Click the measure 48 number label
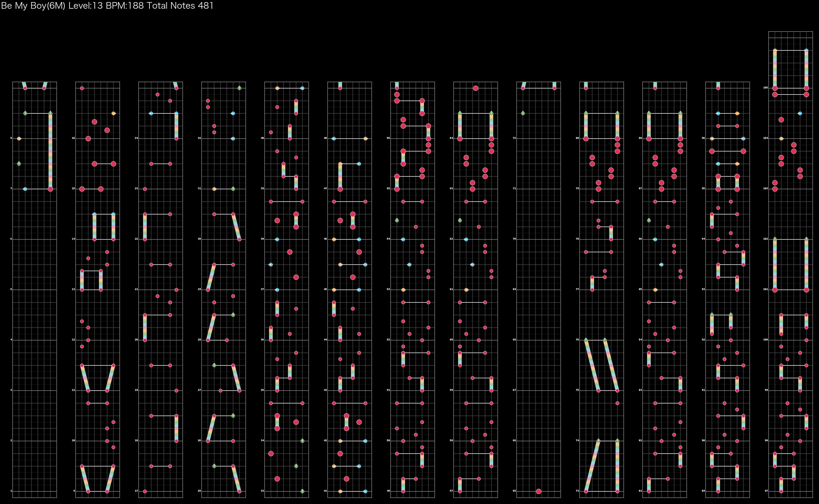The height and width of the screenshot is (504, 819). tap(325, 138)
